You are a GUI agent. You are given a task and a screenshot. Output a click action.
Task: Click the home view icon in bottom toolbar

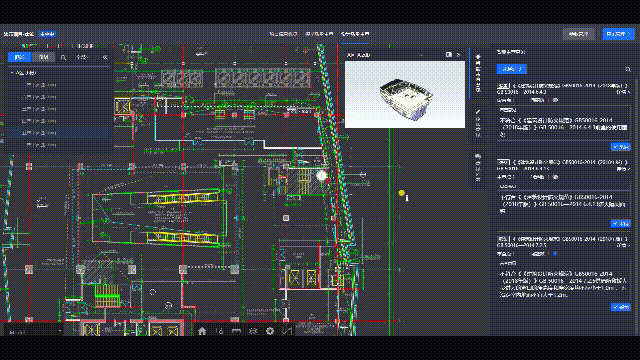click(202, 331)
